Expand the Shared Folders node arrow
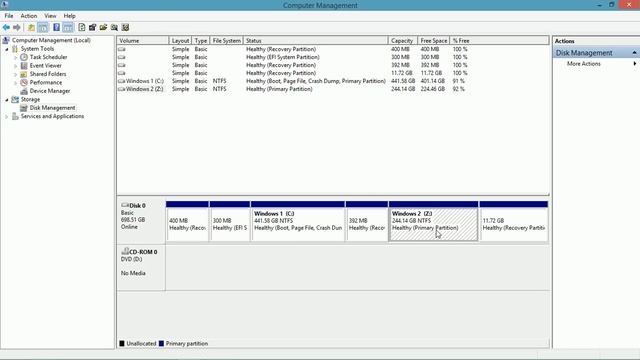This screenshot has height=360, width=640. pos(16,74)
